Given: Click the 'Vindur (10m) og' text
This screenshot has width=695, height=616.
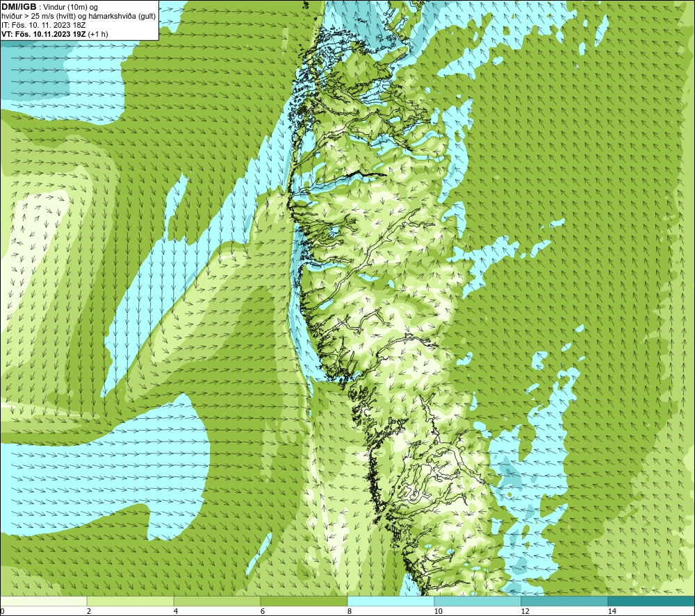Looking at the screenshot, I should (x=71, y=8).
